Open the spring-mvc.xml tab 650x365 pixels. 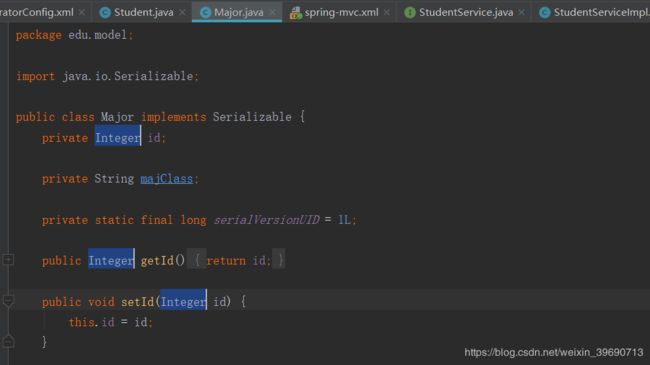[x=341, y=12]
